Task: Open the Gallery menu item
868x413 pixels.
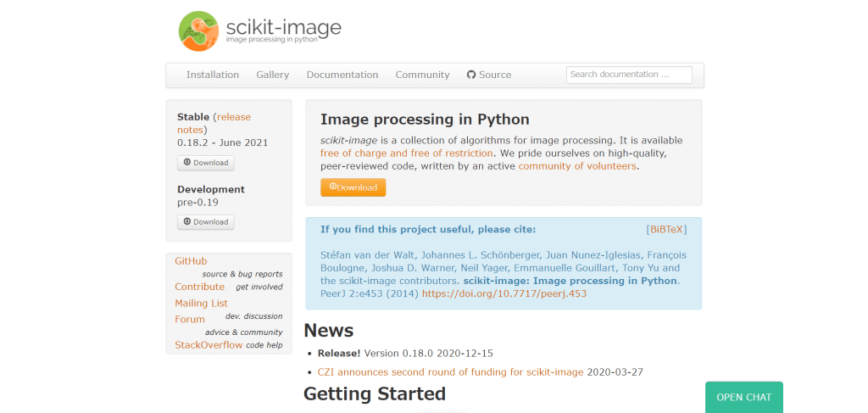Action: click(x=273, y=75)
